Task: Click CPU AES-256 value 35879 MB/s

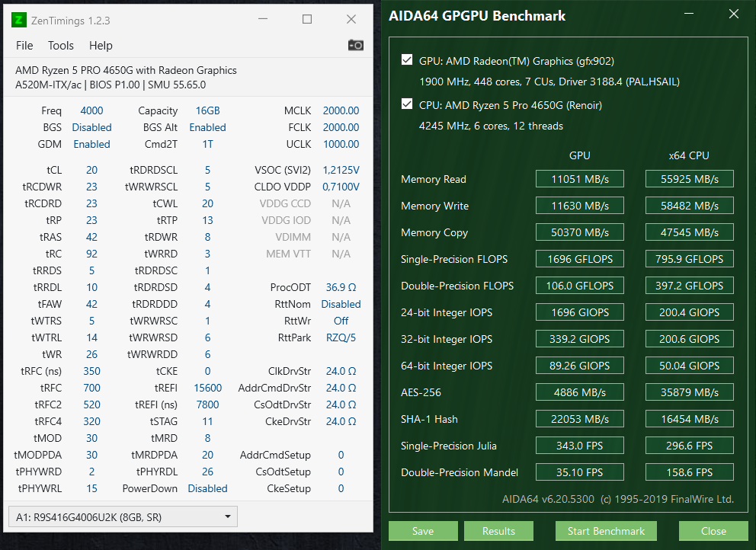Action: coord(690,392)
